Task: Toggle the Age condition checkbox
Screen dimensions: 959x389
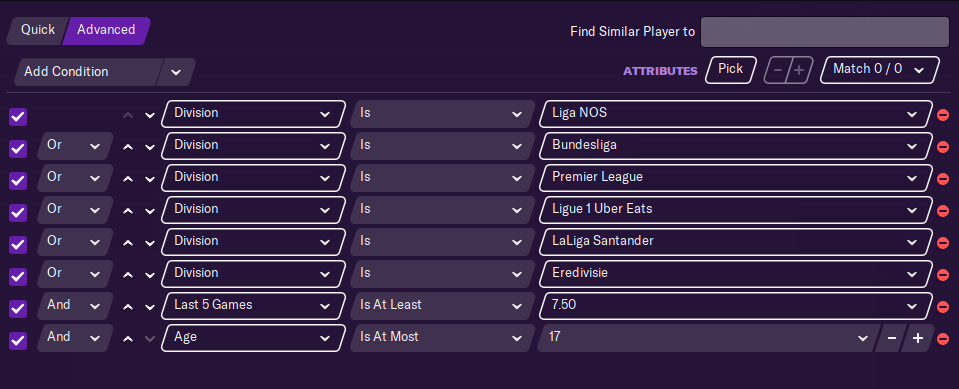Action: click(x=18, y=341)
